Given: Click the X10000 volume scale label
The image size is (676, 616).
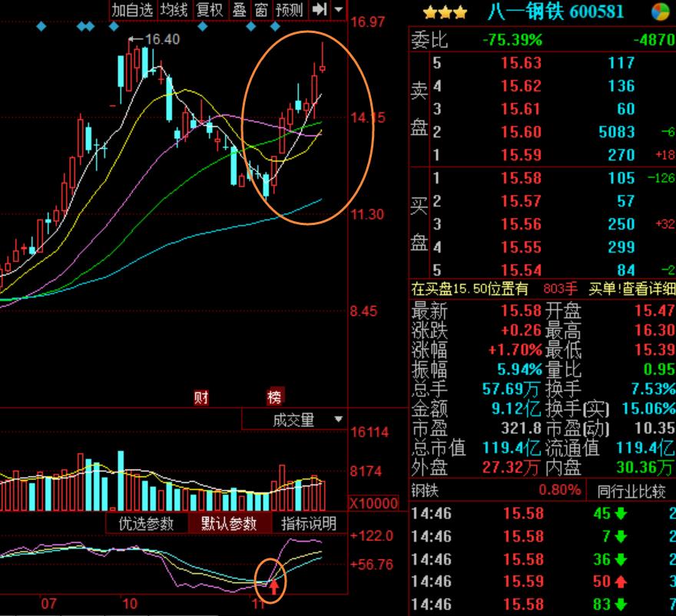Looking at the screenshot, I should (x=373, y=504).
